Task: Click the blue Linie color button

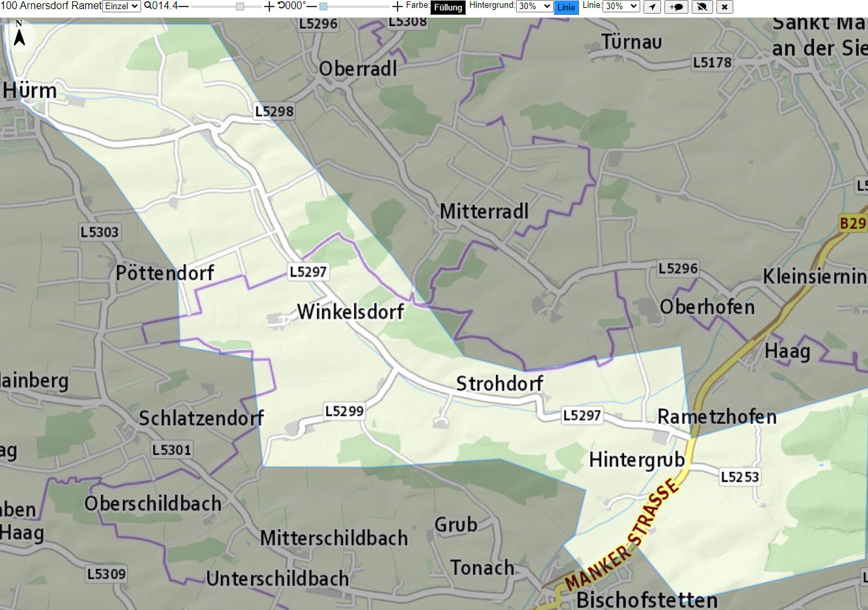Action: pyautogui.click(x=566, y=7)
